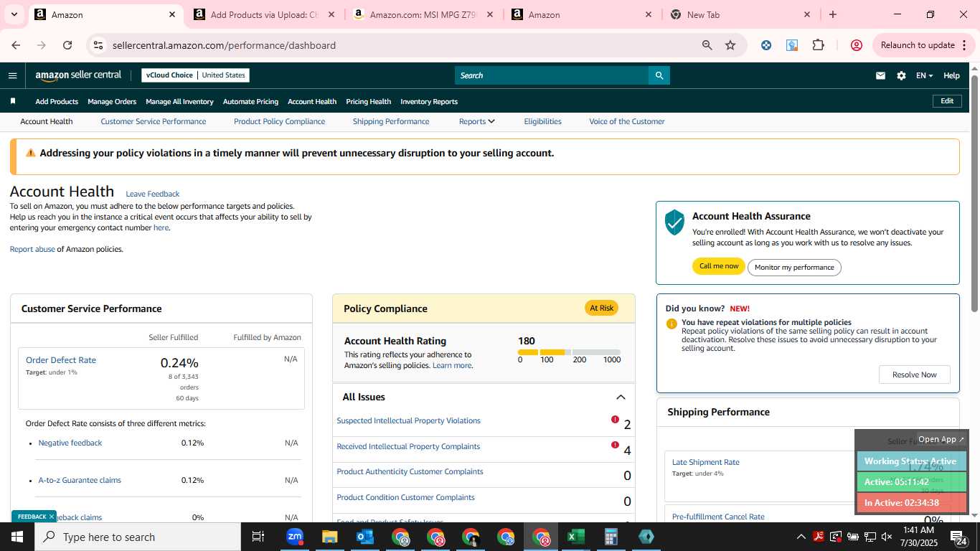Open the Chrome profile icon

pyautogui.click(x=856, y=45)
